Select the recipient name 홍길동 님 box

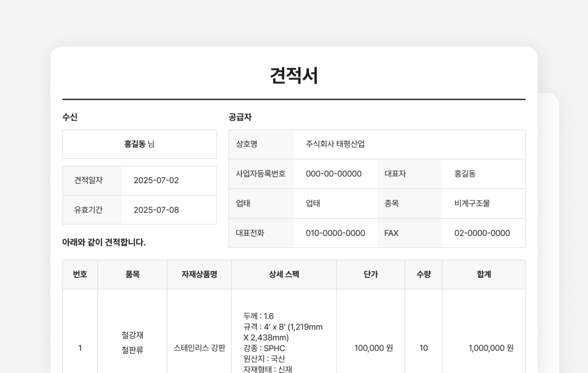[x=139, y=144]
